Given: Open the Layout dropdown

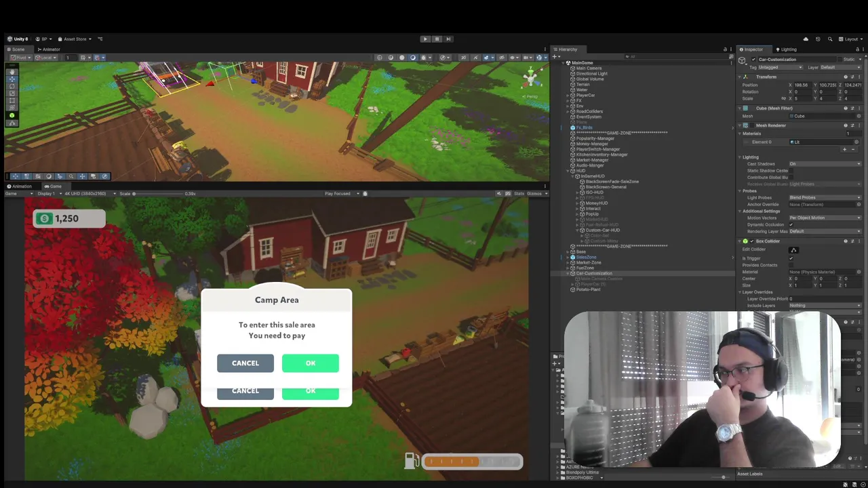Looking at the screenshot, I should pyautogui.click(x=850, y=39).
